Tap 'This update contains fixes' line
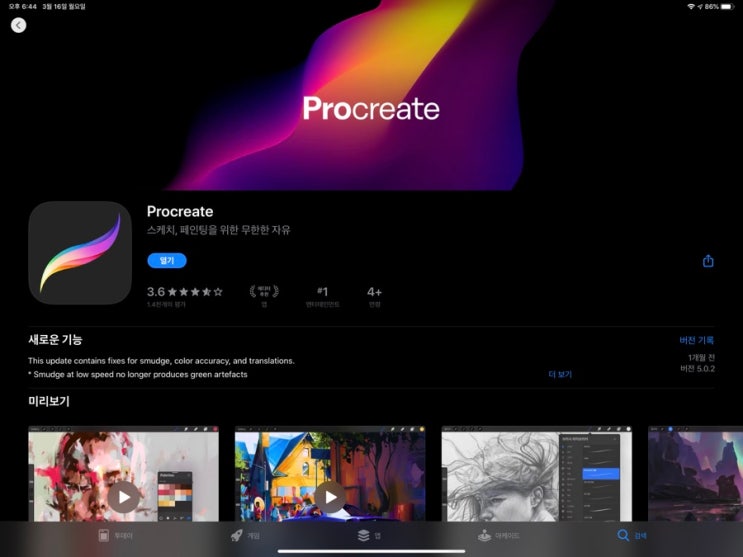Viewport: 743px width, 557px height. pyautogui.click(x=161, y=361)
